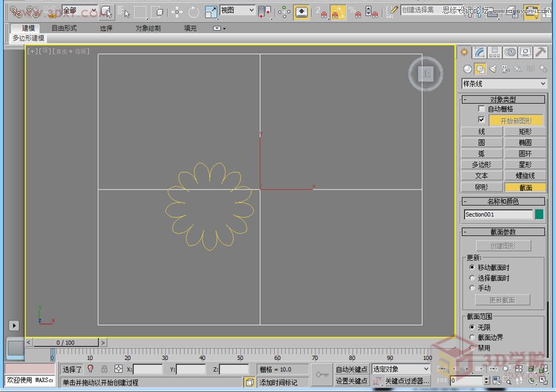Toggle absolute/offset transform type-in icon
The image size is (556, 392).
coord(118,369)
